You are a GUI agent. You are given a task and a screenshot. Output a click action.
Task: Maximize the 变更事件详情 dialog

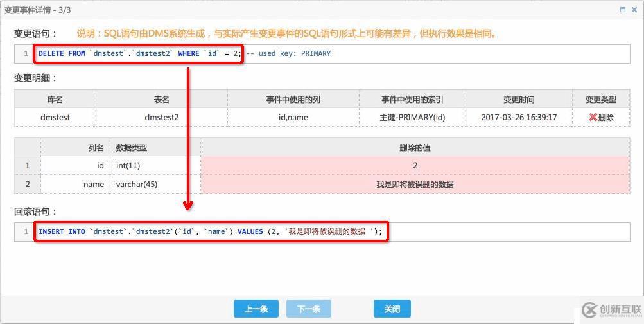[x=623, y=10]
